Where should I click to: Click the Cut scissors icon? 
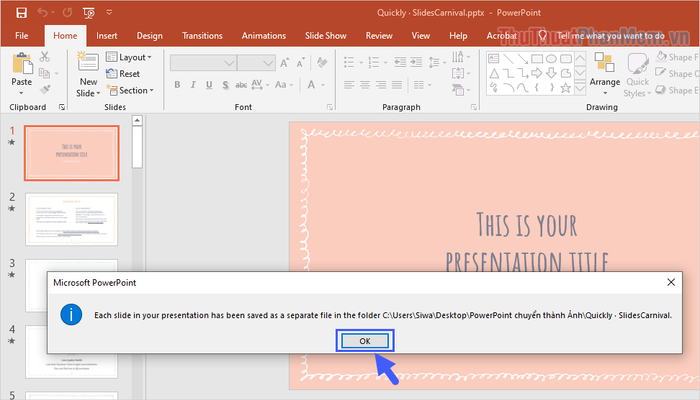click(x=45, y=57)
